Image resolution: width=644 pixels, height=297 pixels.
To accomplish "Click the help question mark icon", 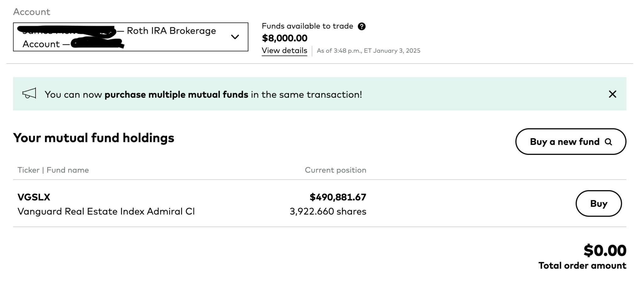I will click(x=362, y=26).
